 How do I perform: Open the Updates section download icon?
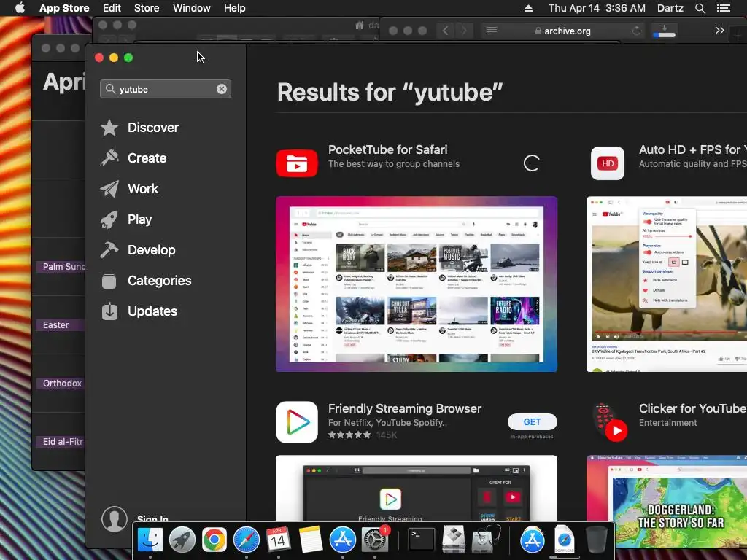(x=109, y=311)
